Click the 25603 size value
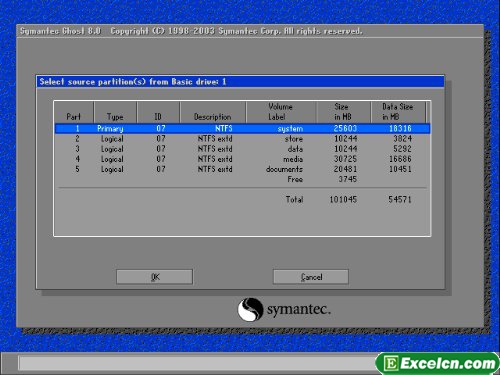 pos(345,128)
